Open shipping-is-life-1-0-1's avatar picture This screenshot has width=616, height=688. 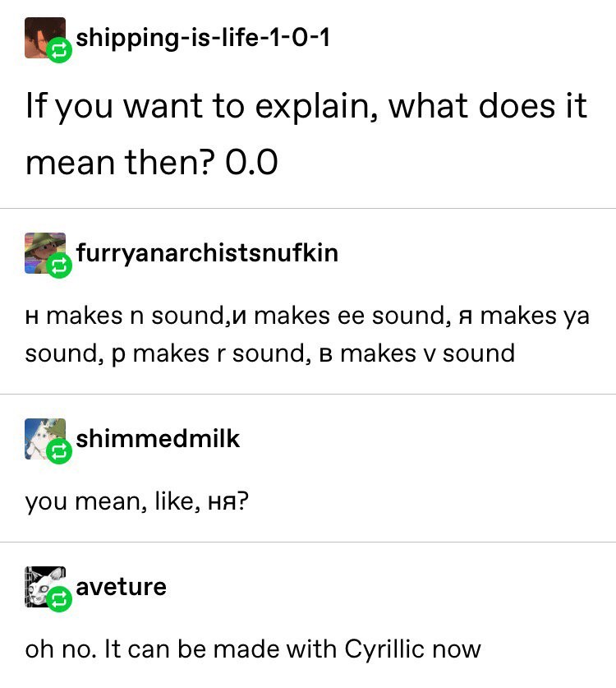41,36
